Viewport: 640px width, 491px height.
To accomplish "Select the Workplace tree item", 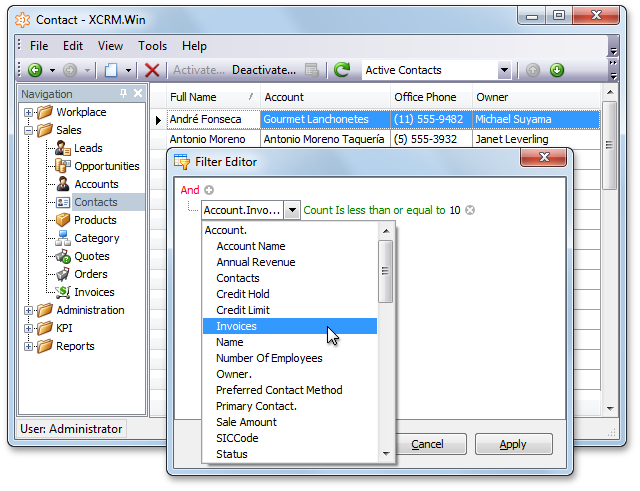I will (x=81, y=112).
